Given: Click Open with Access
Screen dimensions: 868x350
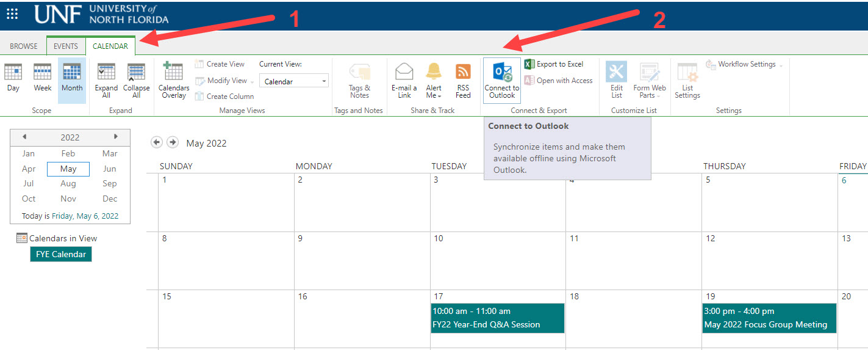Looking at the screenshot, I should tap(559, 81).
